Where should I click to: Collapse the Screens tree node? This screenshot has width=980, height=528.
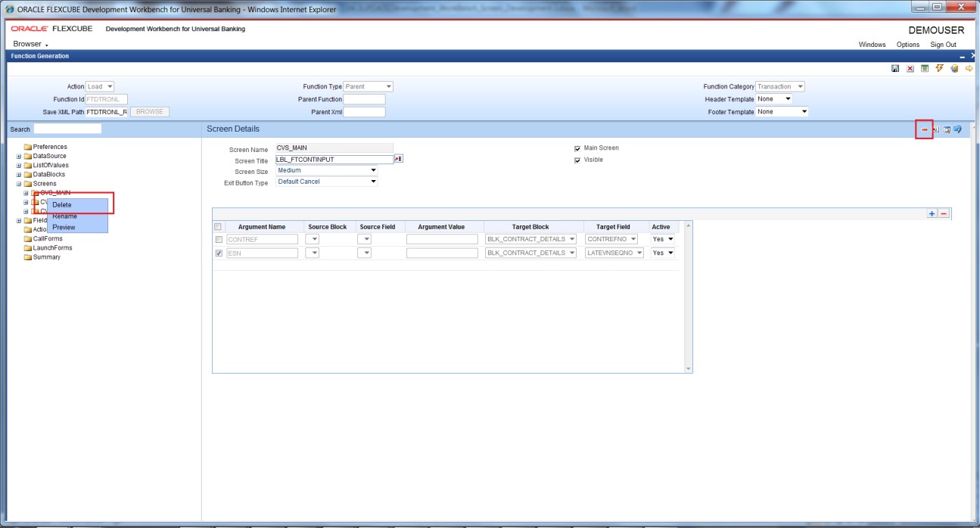click(x=19, y=184)
